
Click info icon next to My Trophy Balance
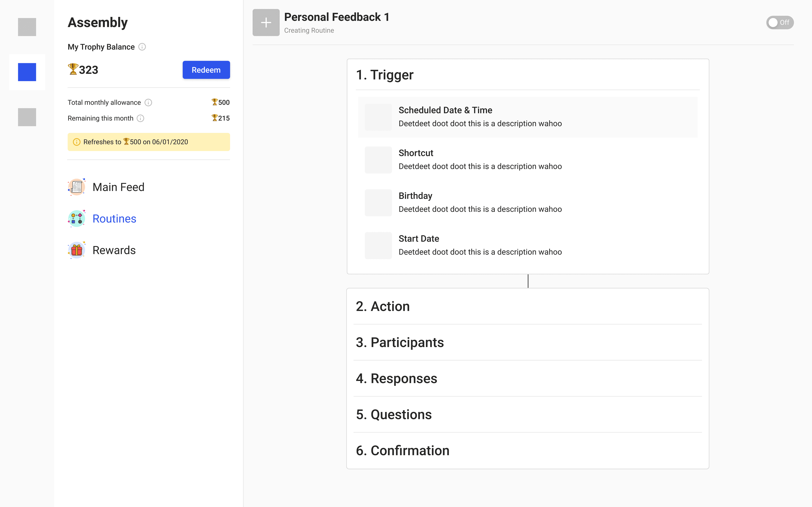[142, 47]
